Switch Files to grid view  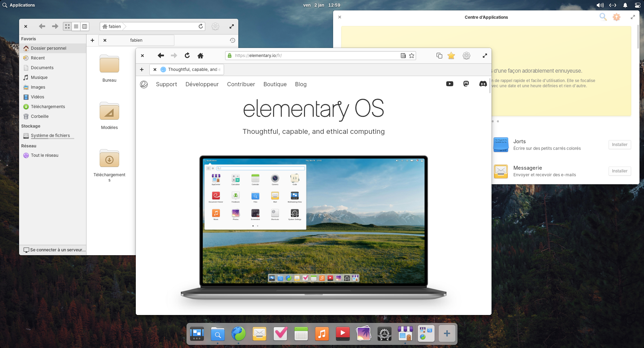click(x=67, y=26)
